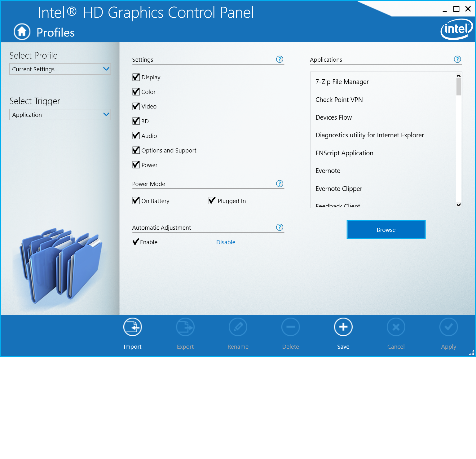Select Evernote Clipper in Applications list

pos(339,189)
